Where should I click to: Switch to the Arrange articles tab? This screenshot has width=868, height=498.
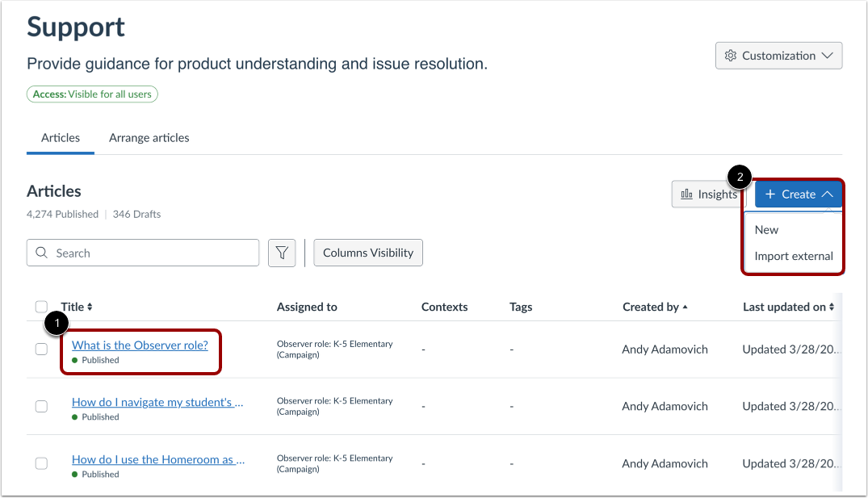(149, 138)
